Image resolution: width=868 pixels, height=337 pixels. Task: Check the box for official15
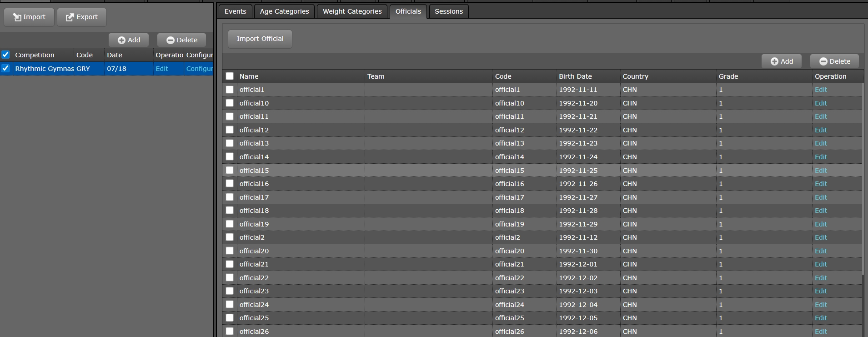(x=230, y=171)
